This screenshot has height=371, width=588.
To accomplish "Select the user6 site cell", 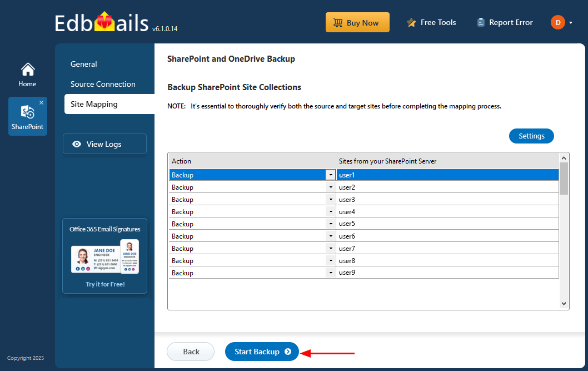I will [447, 236].
